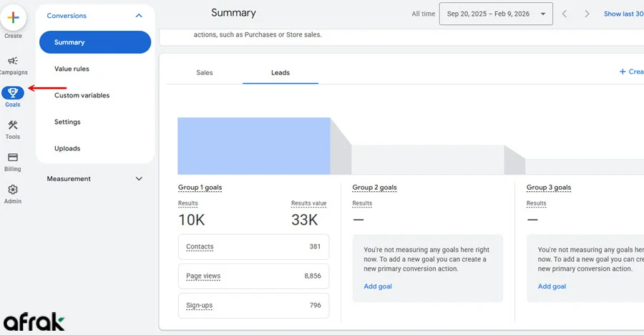644x335 pixels.
Task: Open the date range dropdown
Action: [x=495, y=14]
